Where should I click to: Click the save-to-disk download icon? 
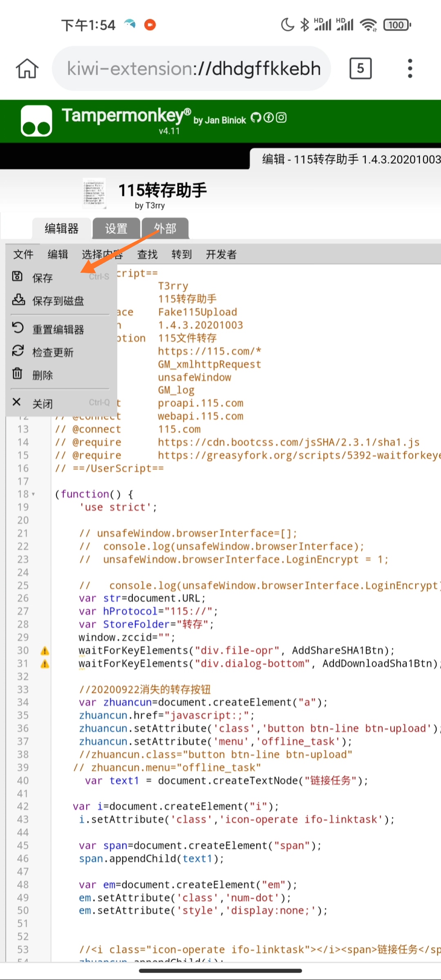click(x=18, y=299)
